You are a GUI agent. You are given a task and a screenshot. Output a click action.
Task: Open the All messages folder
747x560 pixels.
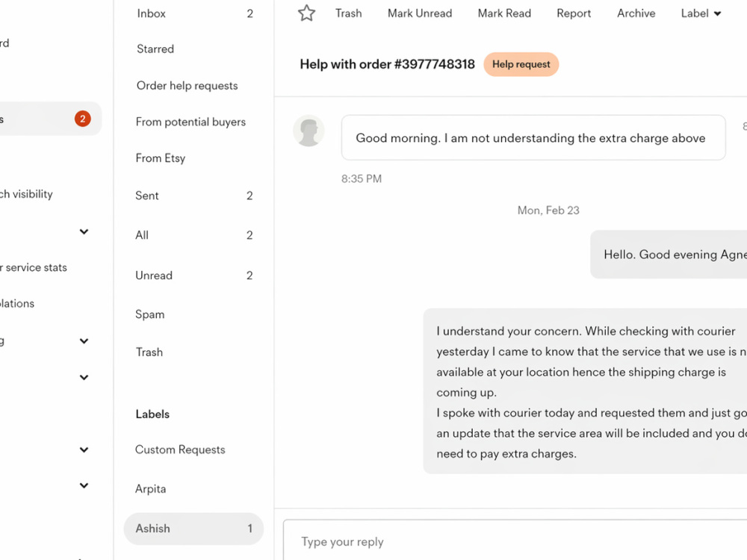point(193,234)
